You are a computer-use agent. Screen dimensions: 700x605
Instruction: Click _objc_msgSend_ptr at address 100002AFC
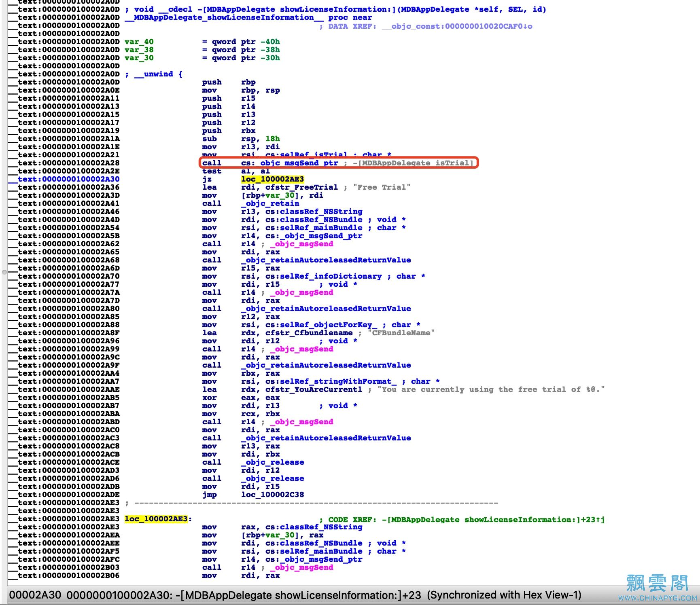coord(321,559)
